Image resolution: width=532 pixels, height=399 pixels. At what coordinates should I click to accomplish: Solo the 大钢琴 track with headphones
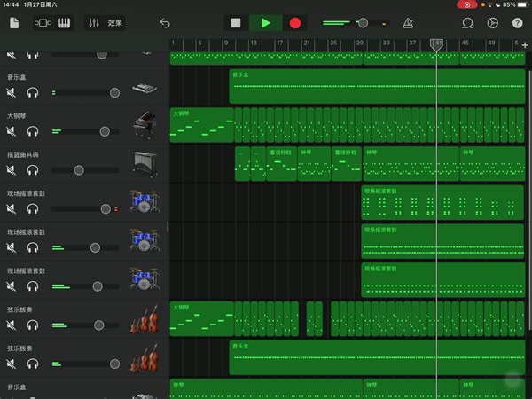coord(33,131)
